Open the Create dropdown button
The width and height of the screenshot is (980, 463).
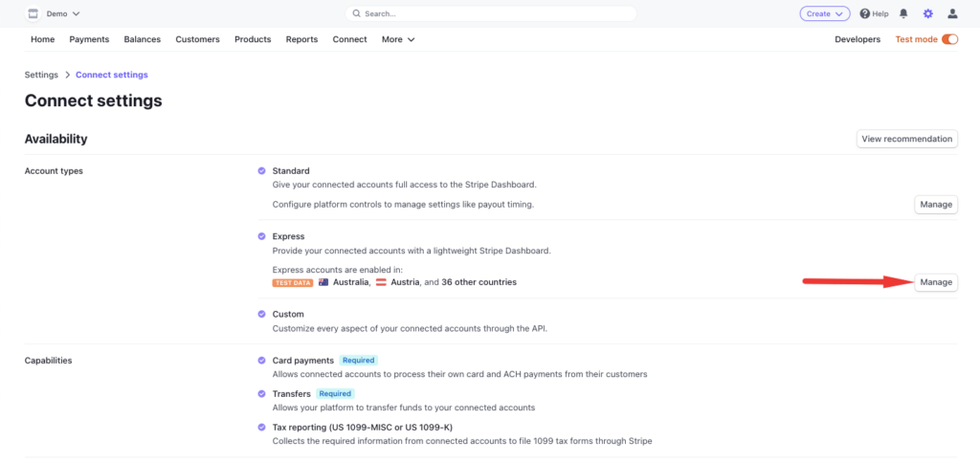coord(824,13)
